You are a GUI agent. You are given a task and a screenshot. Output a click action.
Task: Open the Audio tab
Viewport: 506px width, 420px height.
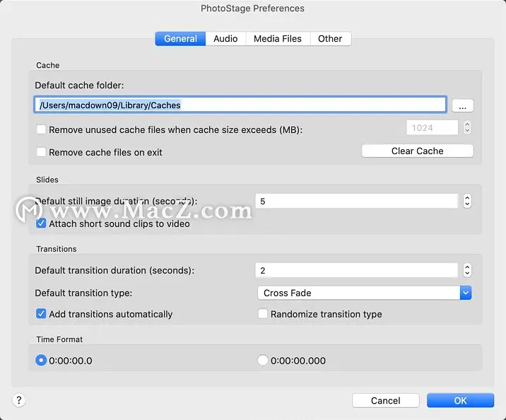tap(225, 39)
